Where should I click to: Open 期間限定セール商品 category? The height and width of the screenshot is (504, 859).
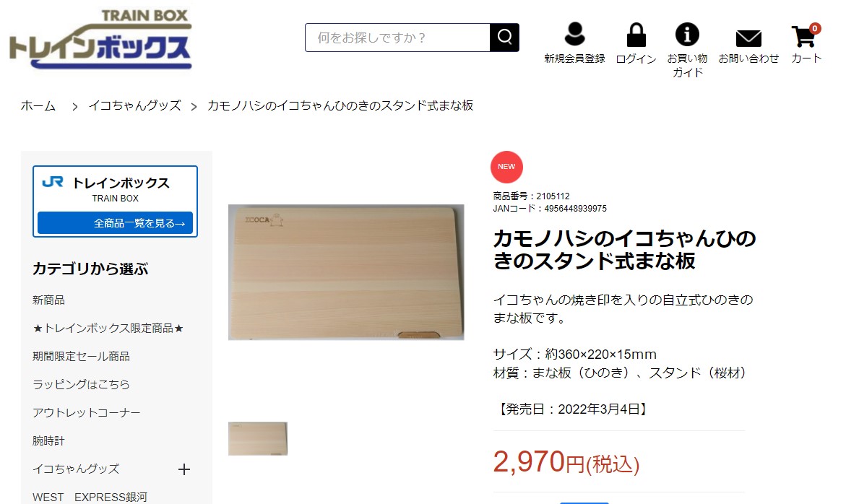point(81,357)
